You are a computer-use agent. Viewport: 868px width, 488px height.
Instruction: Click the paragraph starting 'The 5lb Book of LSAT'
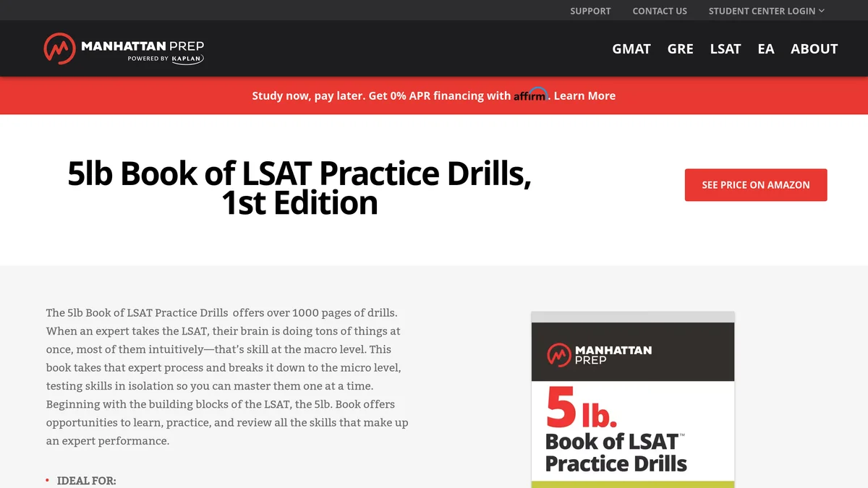(x=227, y=377)
